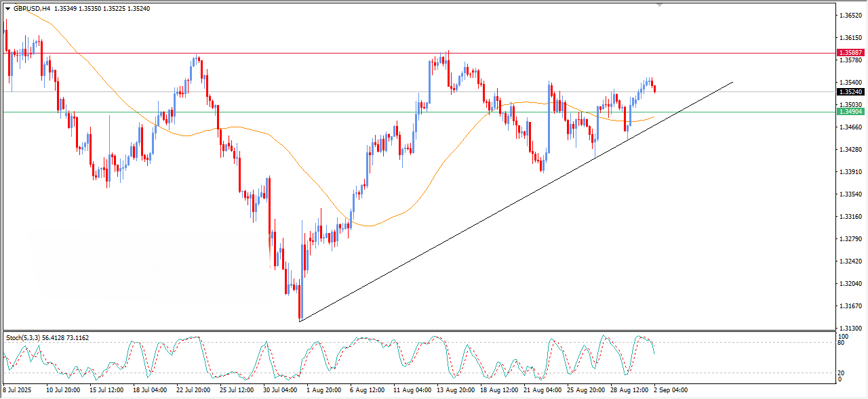Click the 10 Jul 20:00 time label
868x399 pixels.
(62, 390)
